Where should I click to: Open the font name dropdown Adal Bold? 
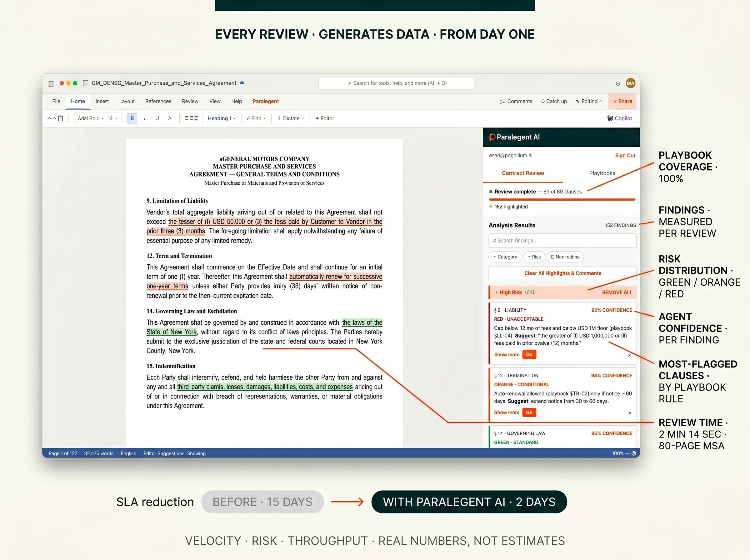pos(91,118)
